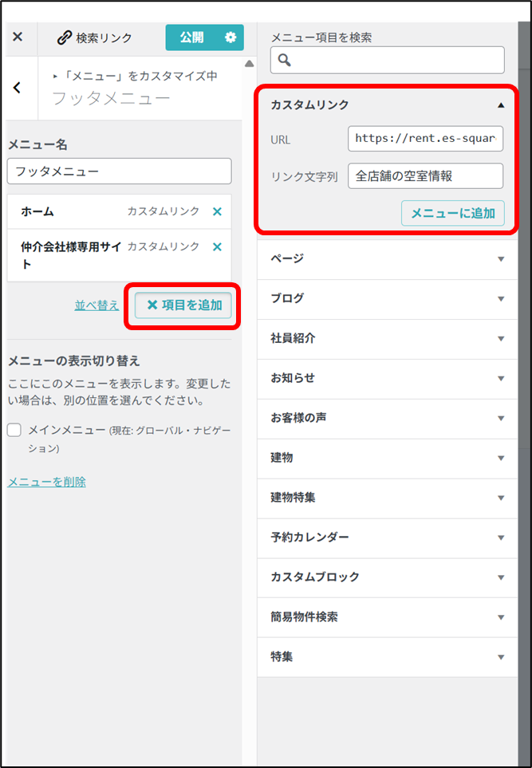Image resolution: width=532 pixels, height=768 pixels.
Task: Expand the 予約カレンダー section
Action: 500,538
